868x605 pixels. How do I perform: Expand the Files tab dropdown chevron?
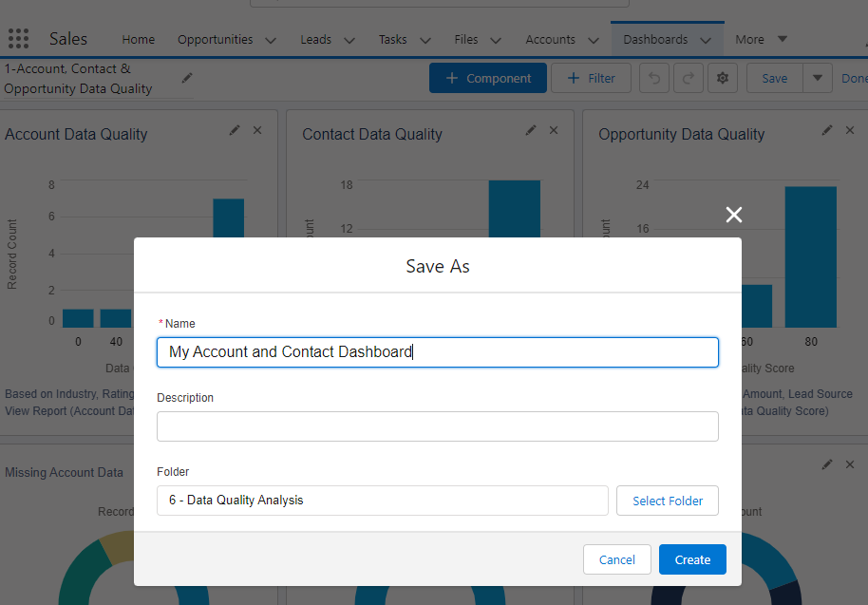click(x=496, y=40)
